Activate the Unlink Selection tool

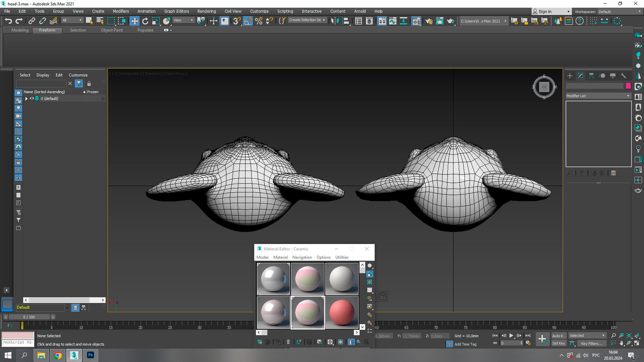pyautogui.click(x=43, y=21)
